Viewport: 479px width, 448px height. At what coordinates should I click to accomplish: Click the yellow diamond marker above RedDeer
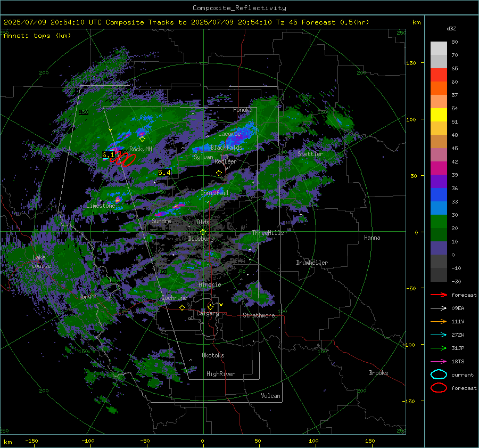219,173
